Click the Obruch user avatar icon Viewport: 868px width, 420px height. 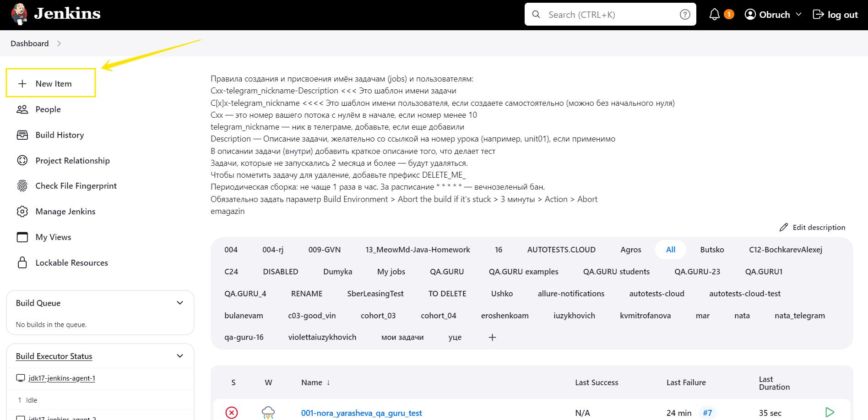pyautogui.click(x=750, y=15)
